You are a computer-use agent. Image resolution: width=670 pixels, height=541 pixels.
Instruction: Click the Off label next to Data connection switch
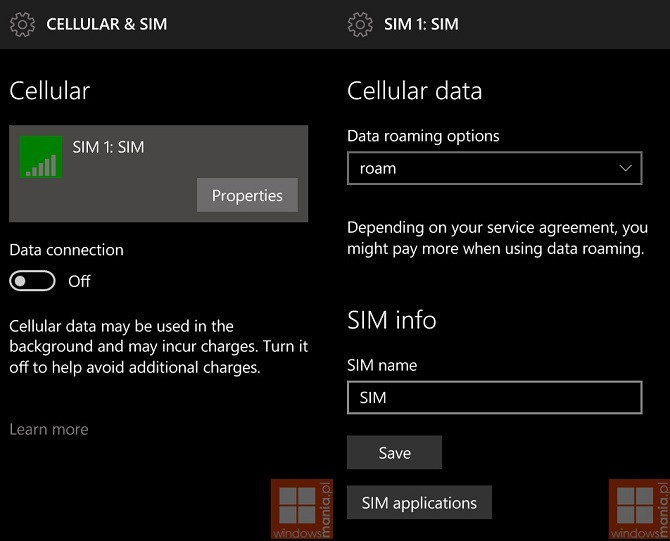(79, 281)
